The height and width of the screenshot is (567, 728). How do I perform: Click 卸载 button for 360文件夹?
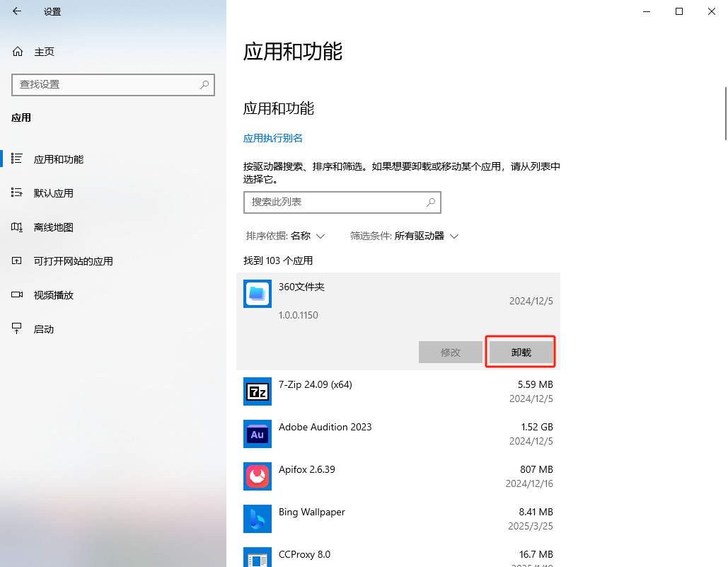click(x=521, y=353)
